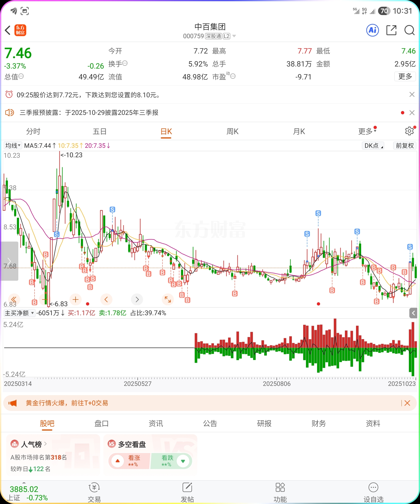Open the 多空看盘 card title
Image resolution: width=420 pixels, height=504 pixels.
[x=132, y=444]
